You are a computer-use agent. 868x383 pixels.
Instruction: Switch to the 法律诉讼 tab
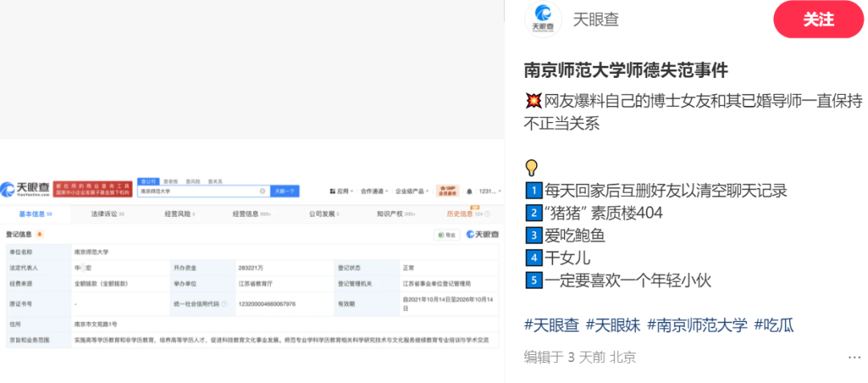click(104, 214)
